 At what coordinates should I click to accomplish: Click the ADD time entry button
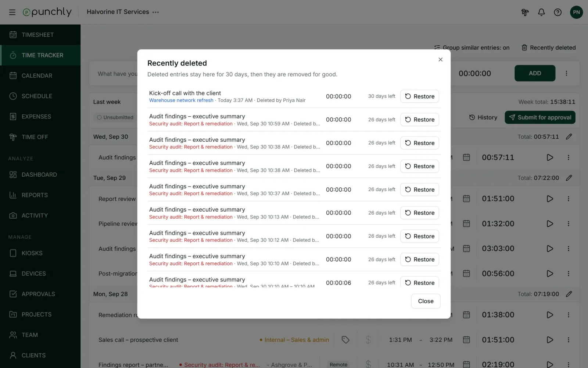(x=535, y=73)
